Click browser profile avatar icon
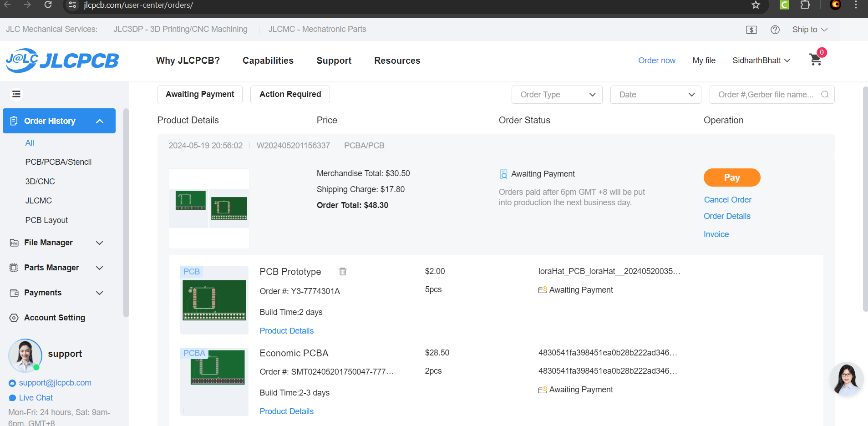This screenshot has height=426, width=868. click(x=836, y=5)
